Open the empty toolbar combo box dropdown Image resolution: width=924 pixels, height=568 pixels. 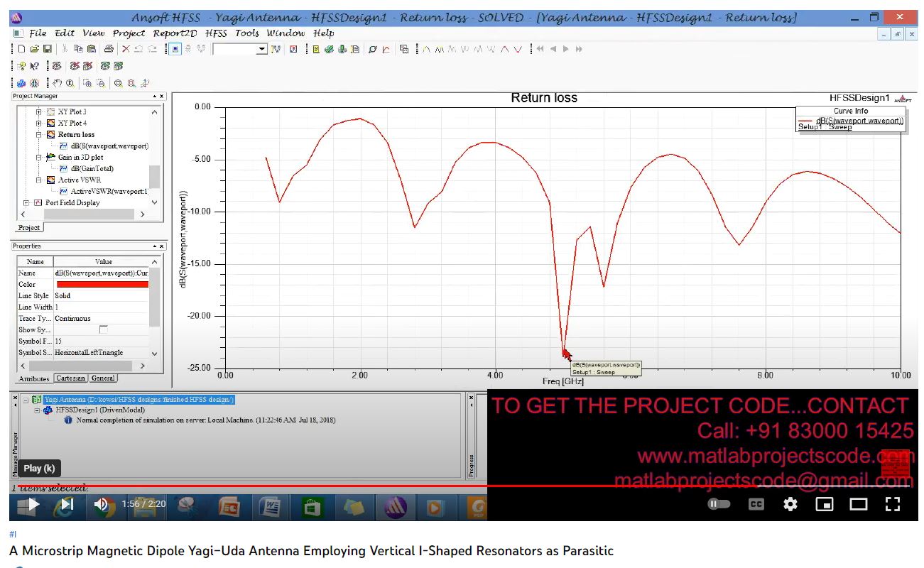[261, 49]
